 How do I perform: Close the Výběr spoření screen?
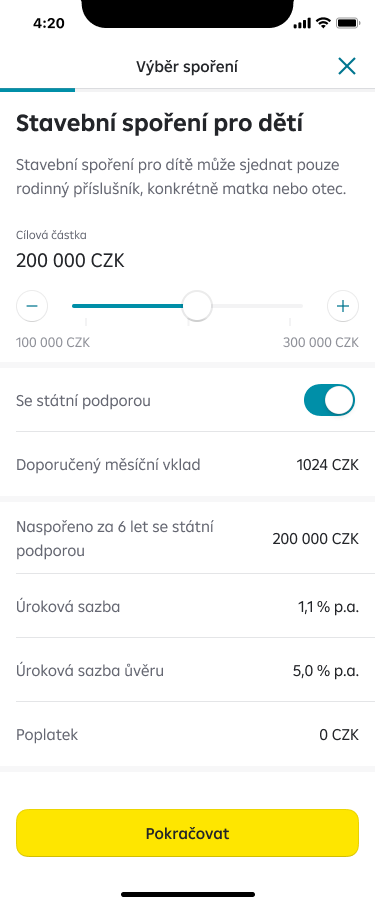tap(347, 66)
